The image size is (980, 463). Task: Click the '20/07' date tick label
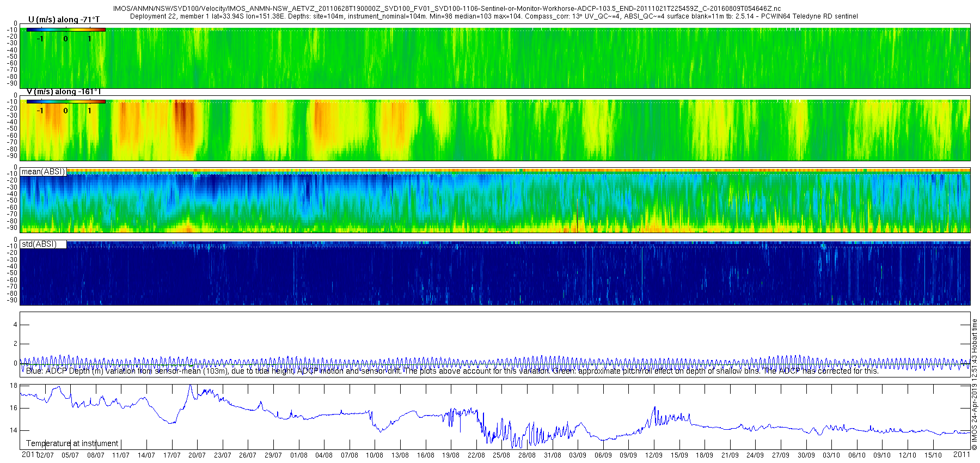(x=197, y=455)
